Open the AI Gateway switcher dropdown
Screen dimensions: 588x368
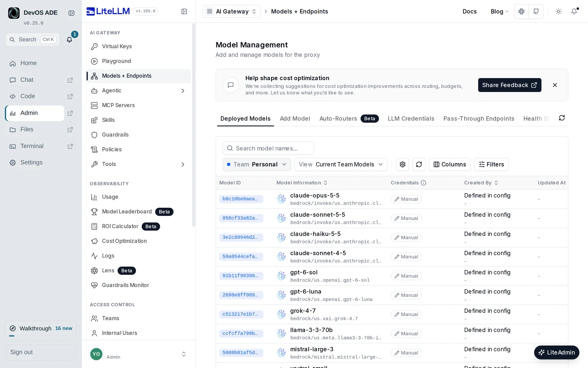232,11
